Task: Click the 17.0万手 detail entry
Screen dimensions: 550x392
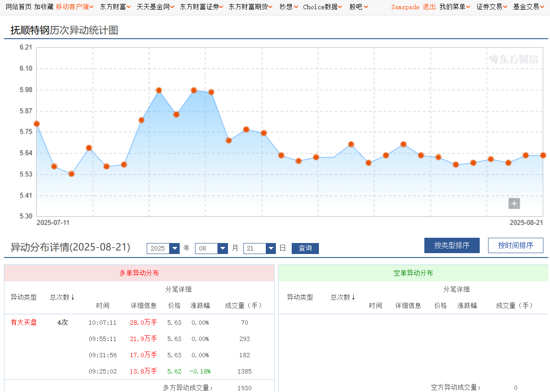Action: coord(143,355)
